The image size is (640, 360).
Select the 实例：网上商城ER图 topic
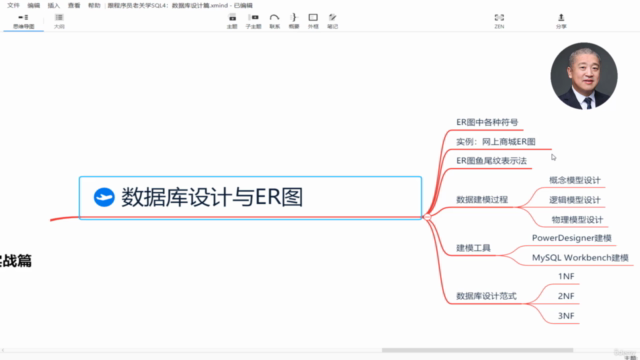[496, 142]
